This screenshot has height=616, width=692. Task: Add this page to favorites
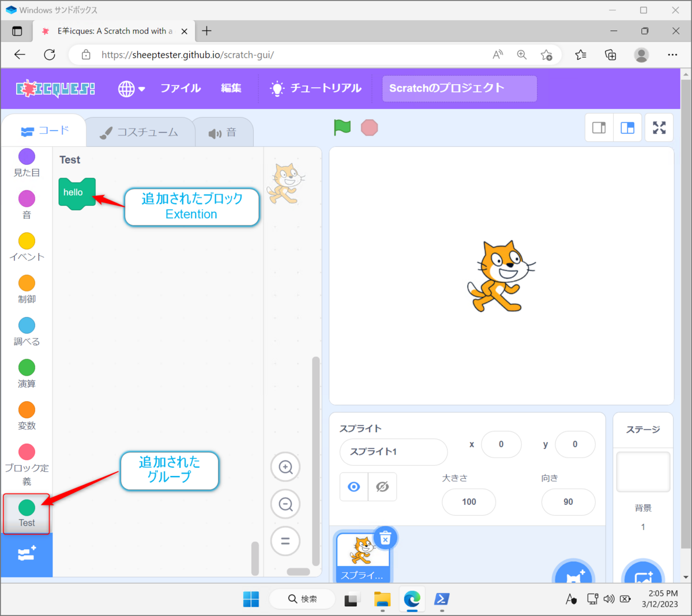[x=546, y=55]
